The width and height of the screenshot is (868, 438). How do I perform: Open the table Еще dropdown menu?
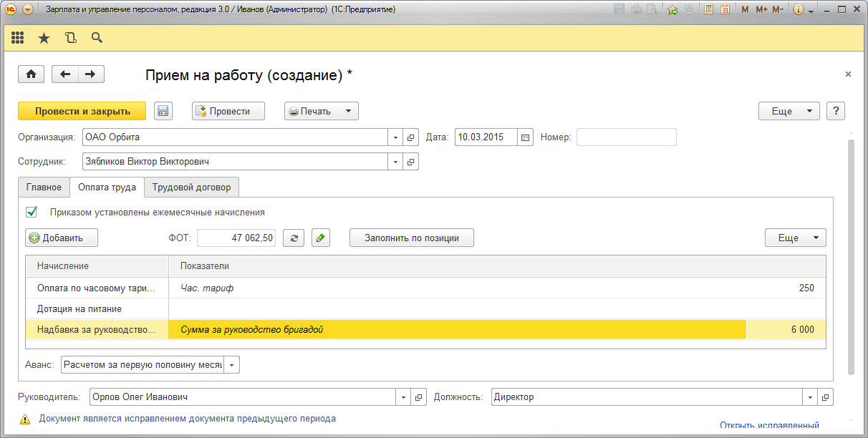796,238
